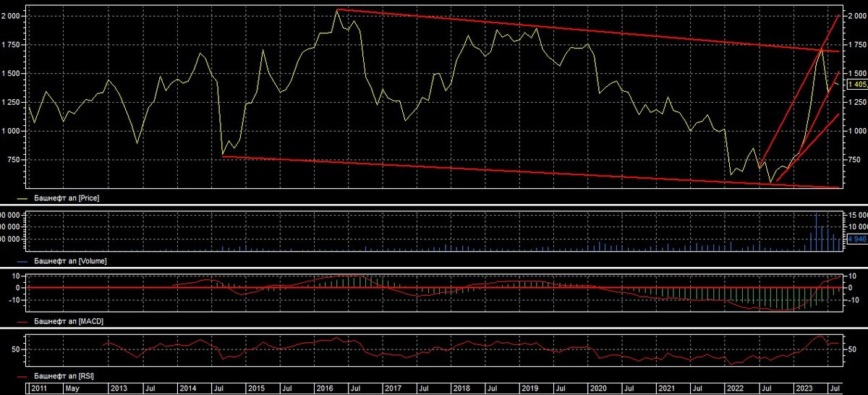Click 2 000 on the right price axis

pos(857,15)
